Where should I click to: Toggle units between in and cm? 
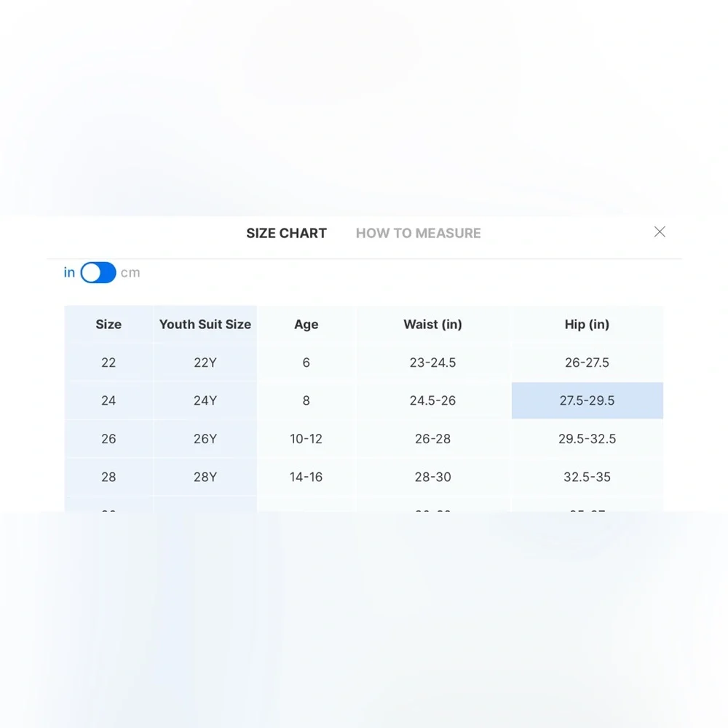pyautogui.click(x=98, y=272)
